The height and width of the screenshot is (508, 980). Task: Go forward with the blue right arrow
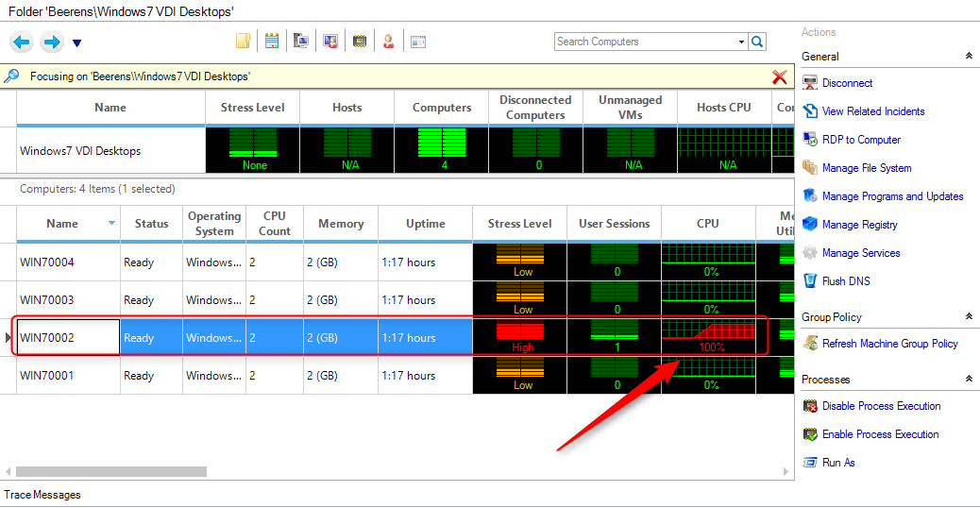pos(52,42)
